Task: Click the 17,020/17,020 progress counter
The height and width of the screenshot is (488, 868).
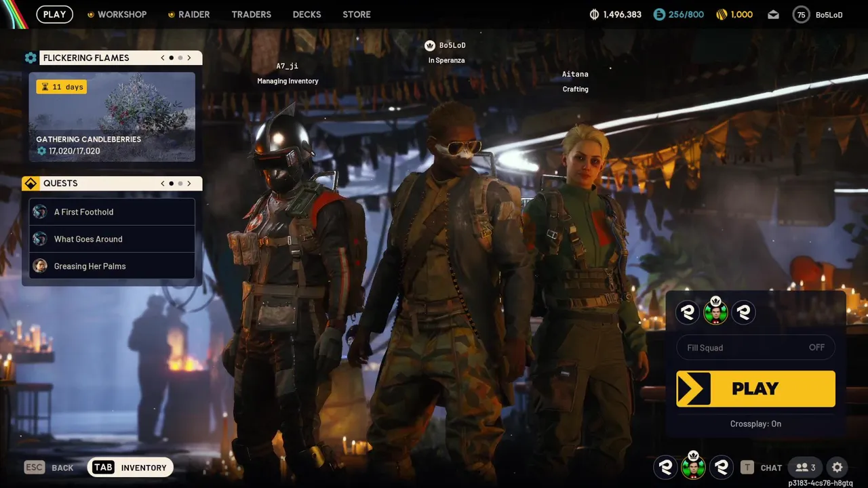Action: click(75, 150)
